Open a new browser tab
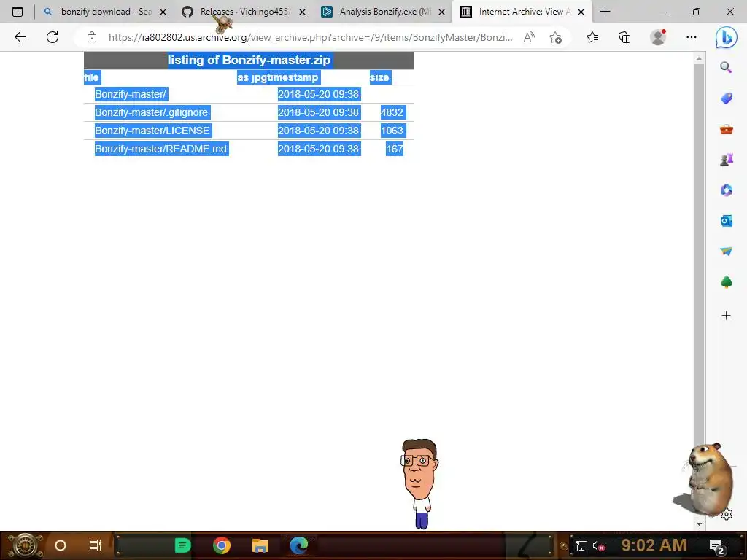Image resolution: width=747 pixels, height=560 pixels. 605,12
